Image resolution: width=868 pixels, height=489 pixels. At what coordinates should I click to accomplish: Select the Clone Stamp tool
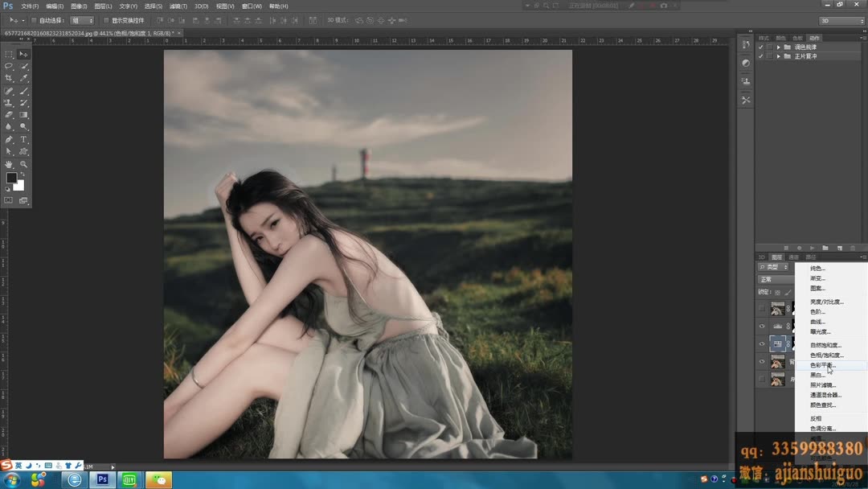point(8,102)
